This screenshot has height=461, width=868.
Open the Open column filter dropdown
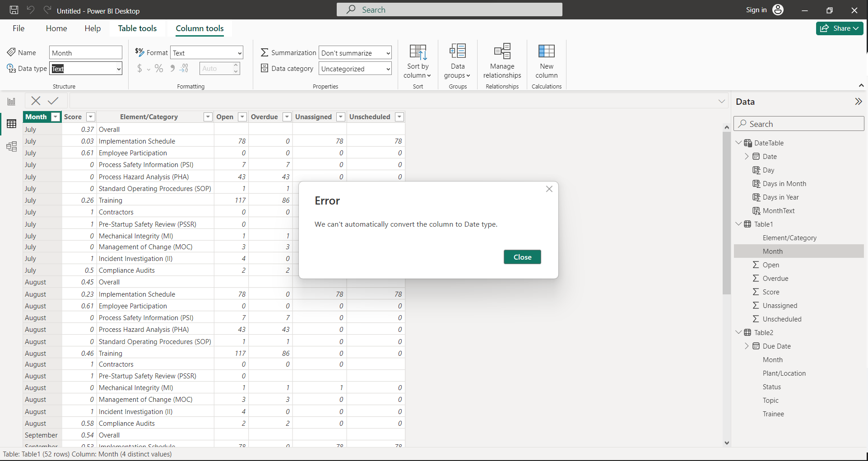click(x=242, y=117)
